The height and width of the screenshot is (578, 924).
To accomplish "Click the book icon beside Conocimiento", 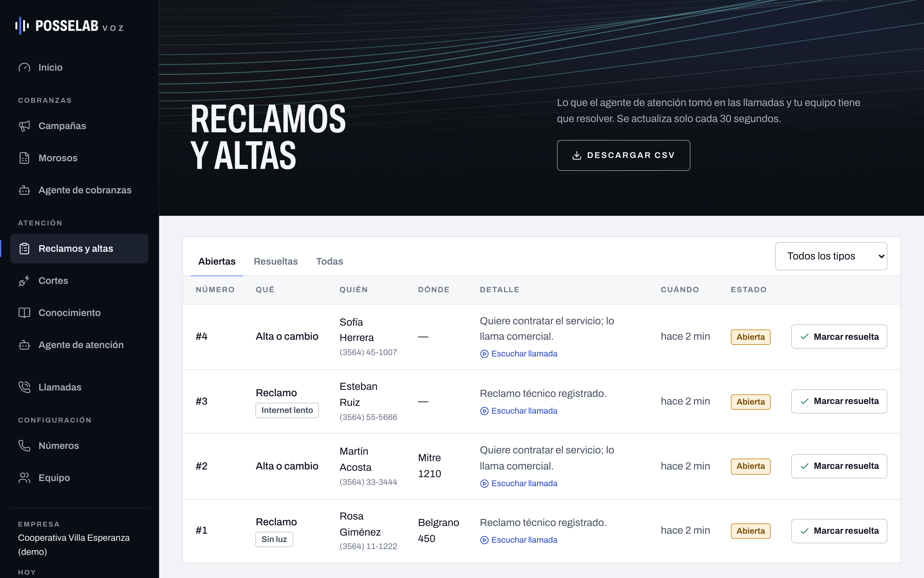I will click(x=24, y=313).
